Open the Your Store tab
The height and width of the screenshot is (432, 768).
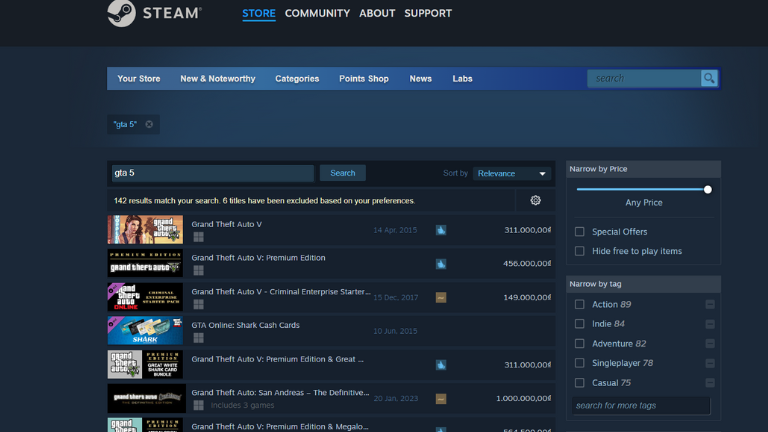point(139,79)
